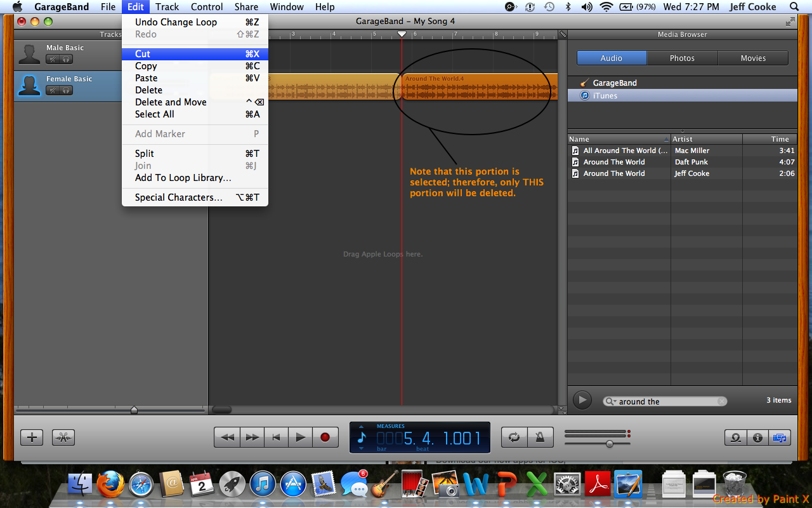812x508 pixels.
Task: Adjust the timeline zoom slider
Action: coord(134,410)
